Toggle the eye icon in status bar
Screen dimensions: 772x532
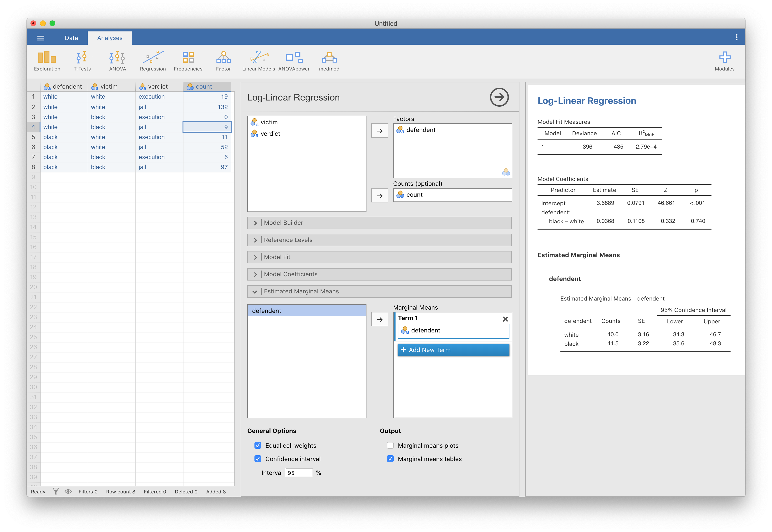pos(68,491)
